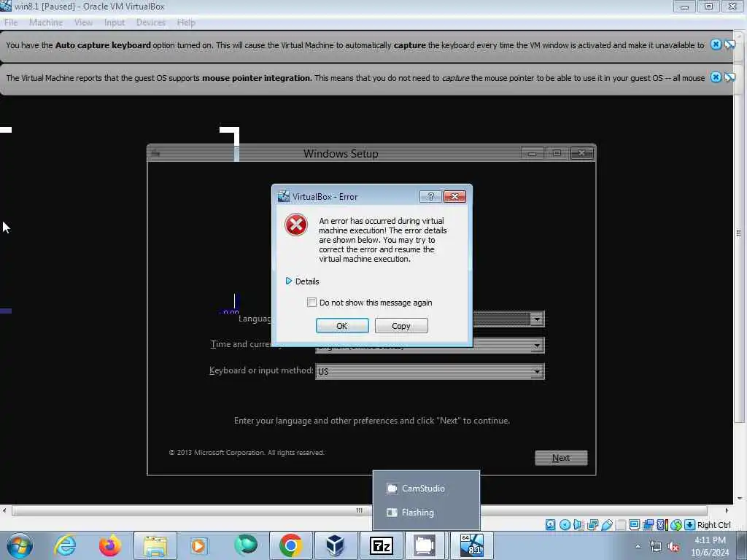Click OK in the VirtualBox Error dialog
The width and height of the screenshot is (747, 560).
[x=342, y=326]
